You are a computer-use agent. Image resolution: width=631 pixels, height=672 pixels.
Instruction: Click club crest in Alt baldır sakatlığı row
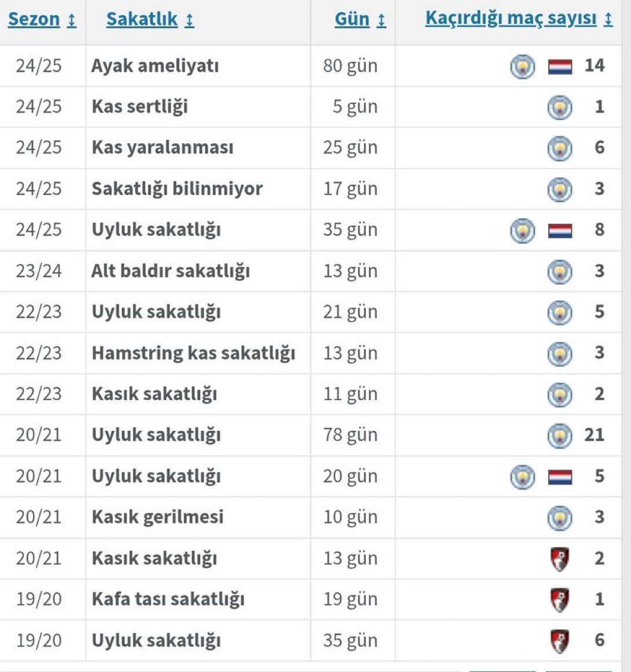(x=560, y=272)
